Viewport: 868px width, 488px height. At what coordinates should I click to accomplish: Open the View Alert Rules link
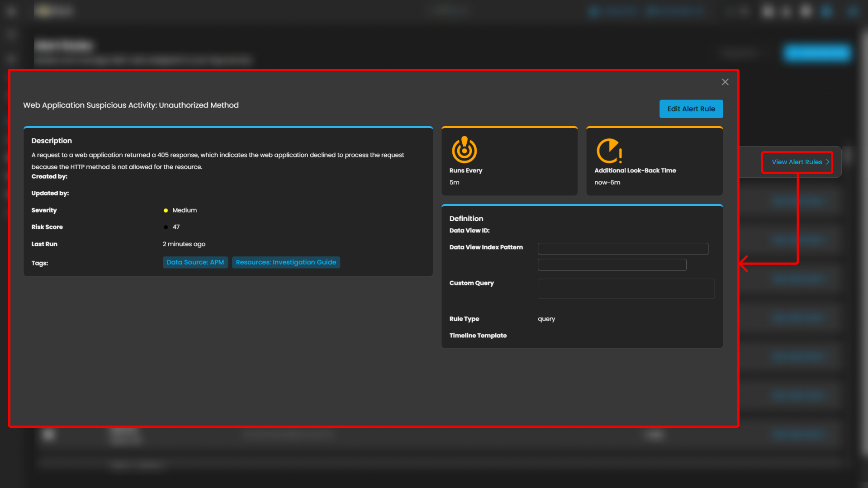797,162
